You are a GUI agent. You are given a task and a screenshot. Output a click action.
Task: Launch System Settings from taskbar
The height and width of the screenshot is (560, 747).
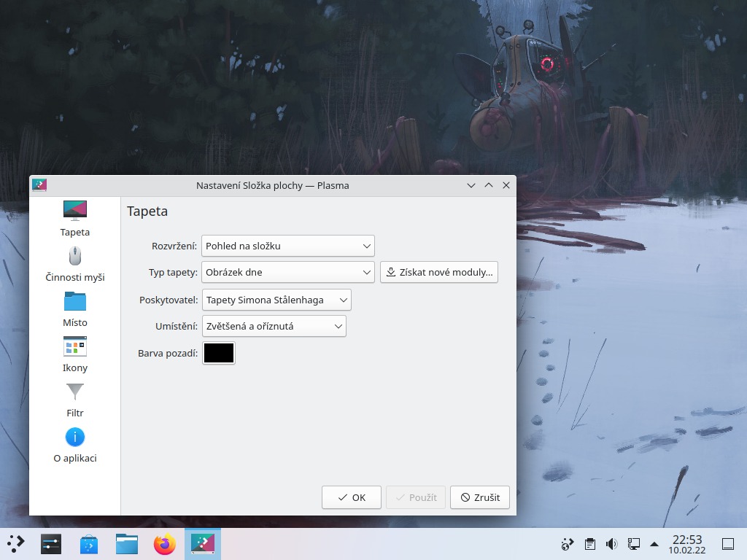tap(51, 544)
